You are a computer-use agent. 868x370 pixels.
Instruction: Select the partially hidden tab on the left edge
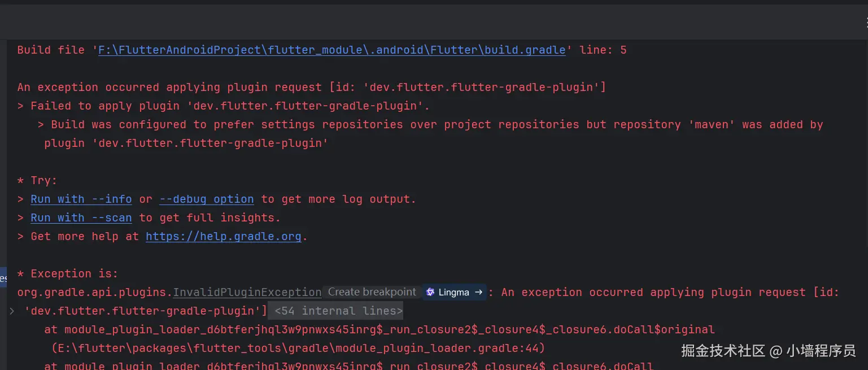pyautogui.click(x=3, y=278)
